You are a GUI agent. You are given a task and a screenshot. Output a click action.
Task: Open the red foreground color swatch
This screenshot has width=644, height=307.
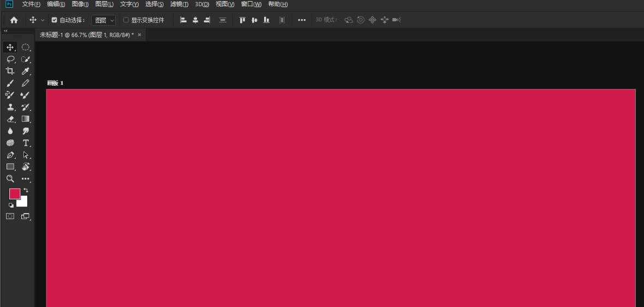14,193
